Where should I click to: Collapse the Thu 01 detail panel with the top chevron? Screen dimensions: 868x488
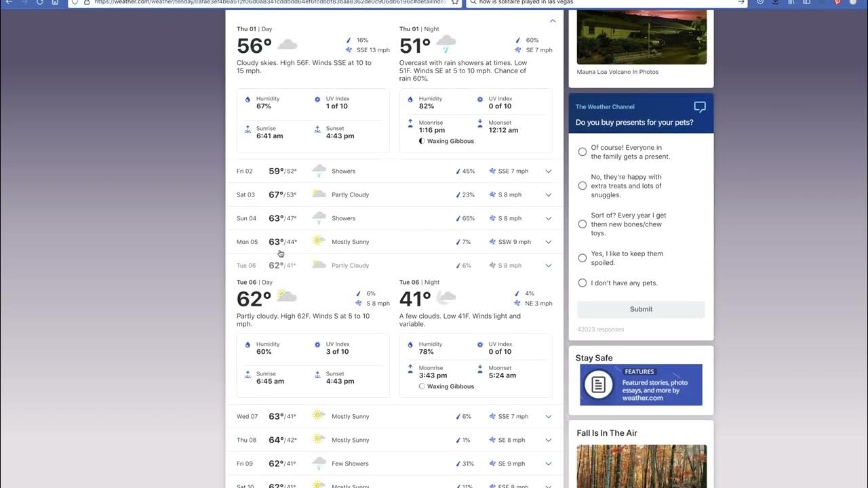coord(553,21)
